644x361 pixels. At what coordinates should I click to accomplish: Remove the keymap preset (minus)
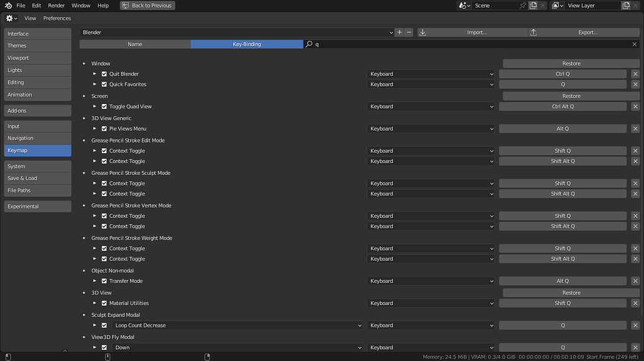coord(409,32)
